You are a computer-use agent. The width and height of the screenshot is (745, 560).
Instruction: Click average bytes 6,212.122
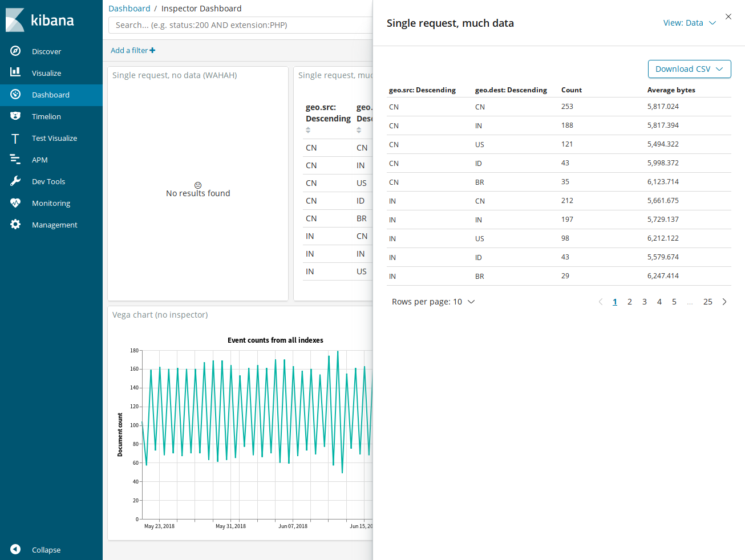663,238
